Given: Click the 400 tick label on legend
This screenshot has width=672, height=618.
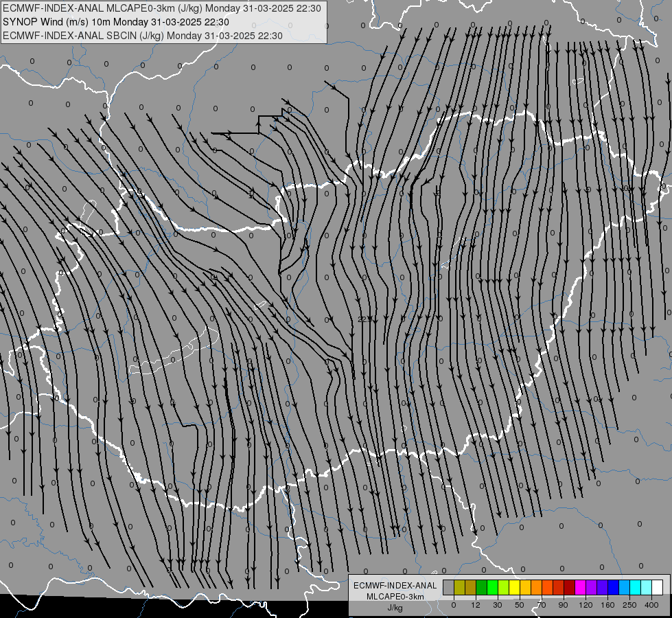Looking at the screenshot, I should 651,605.
